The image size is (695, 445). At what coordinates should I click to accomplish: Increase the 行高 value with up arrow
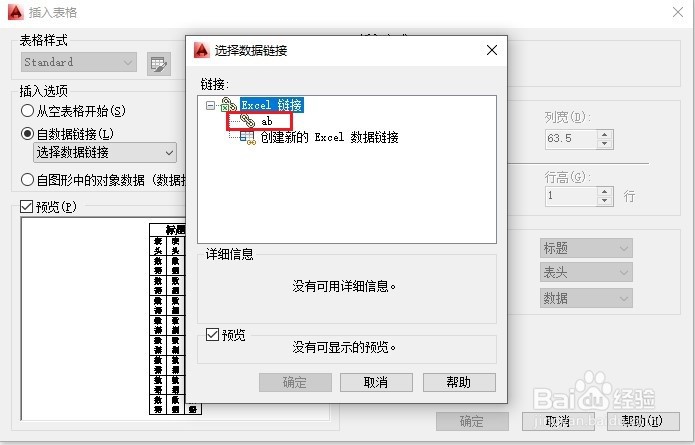pos(605,191)
